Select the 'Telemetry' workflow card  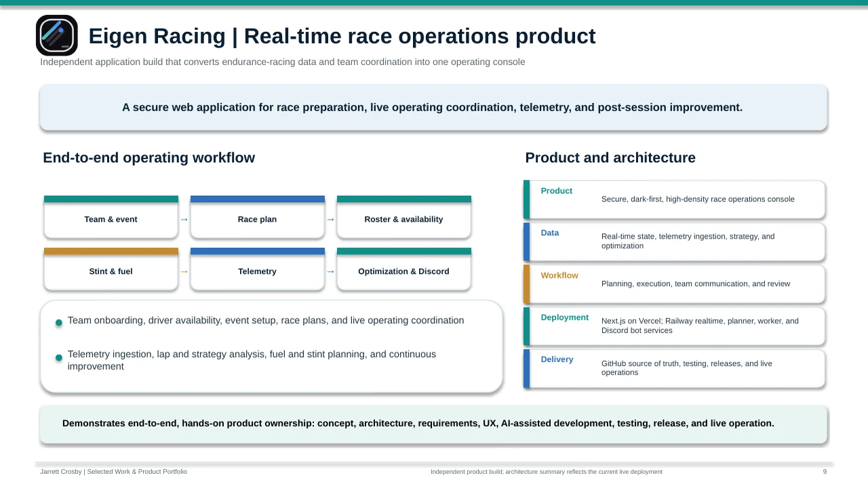258,269
